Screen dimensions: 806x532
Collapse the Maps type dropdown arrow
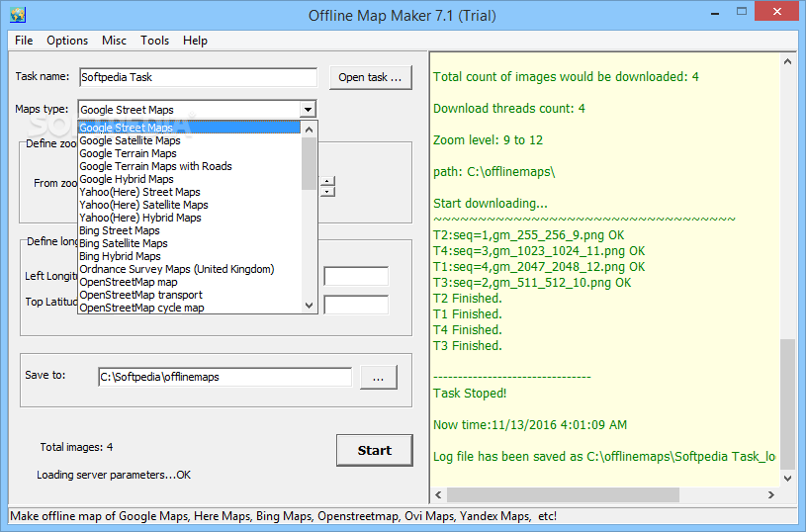point(308,110)
